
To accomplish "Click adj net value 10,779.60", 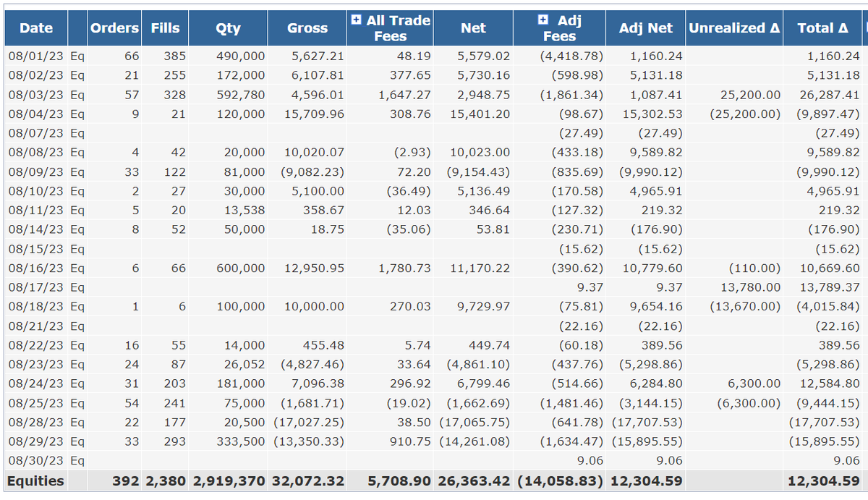I will [x=652, y=268].
